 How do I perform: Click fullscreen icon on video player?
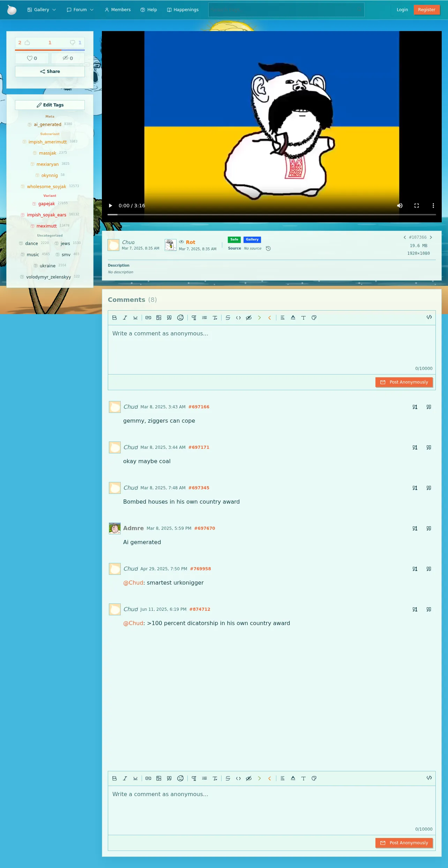(x=417, y=206)
